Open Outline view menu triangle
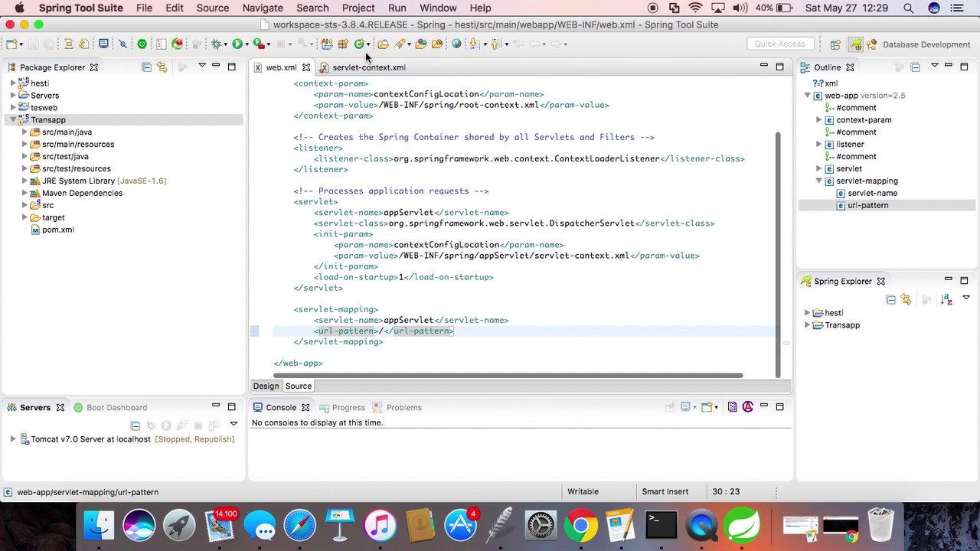Screen dimensions: 980x551 click(935, 65)
